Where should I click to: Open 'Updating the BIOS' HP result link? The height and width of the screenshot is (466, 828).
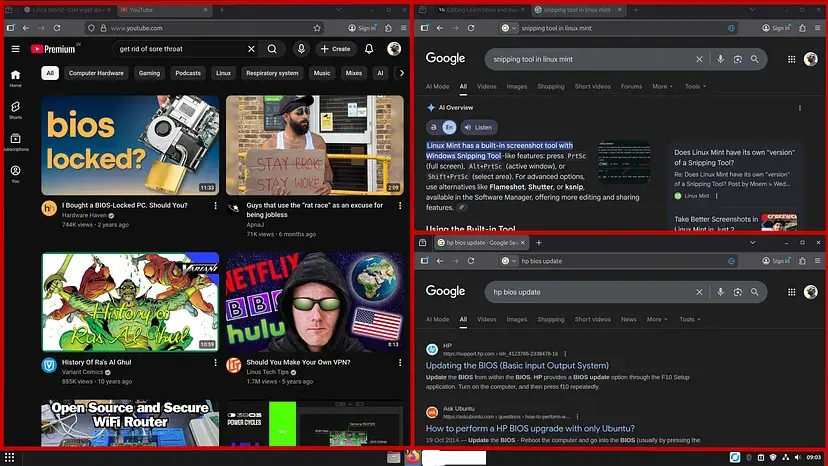[x=517, y=365]
